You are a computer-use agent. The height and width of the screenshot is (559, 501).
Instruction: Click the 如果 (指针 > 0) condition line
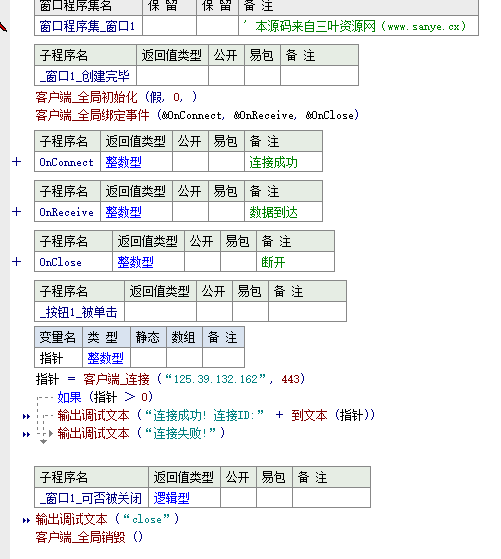click(x=105, y=397)
